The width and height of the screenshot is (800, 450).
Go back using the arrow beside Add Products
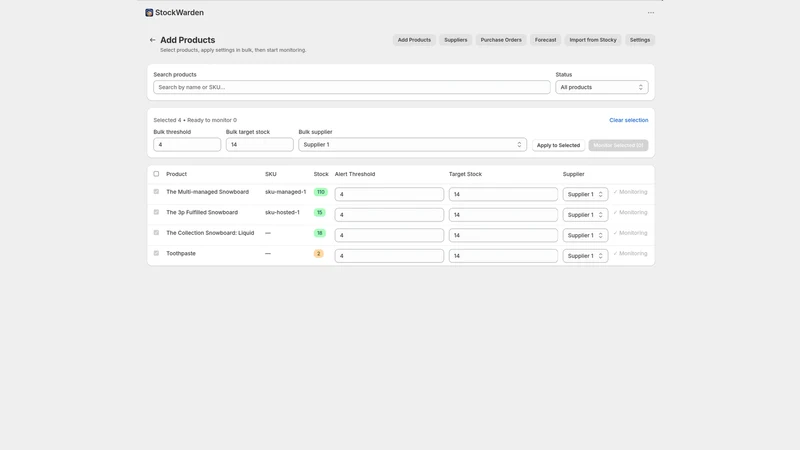tap(153, 40)
